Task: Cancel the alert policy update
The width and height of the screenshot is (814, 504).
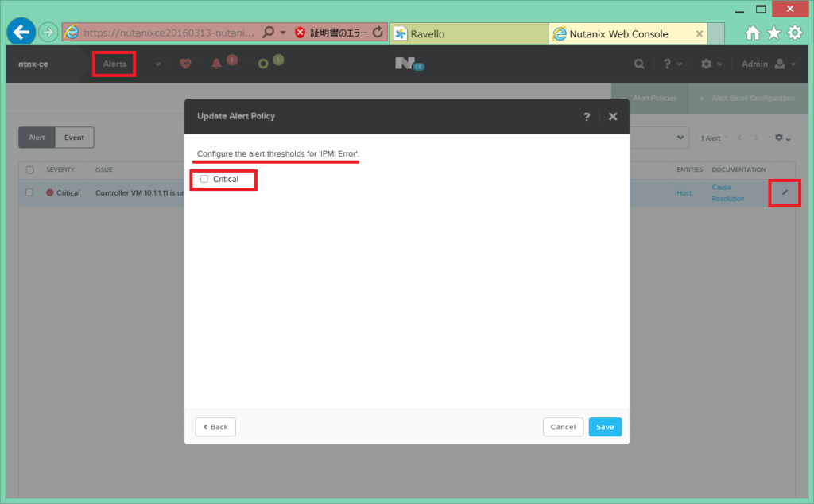Action: pyautogui.click(x=564, y=427)
